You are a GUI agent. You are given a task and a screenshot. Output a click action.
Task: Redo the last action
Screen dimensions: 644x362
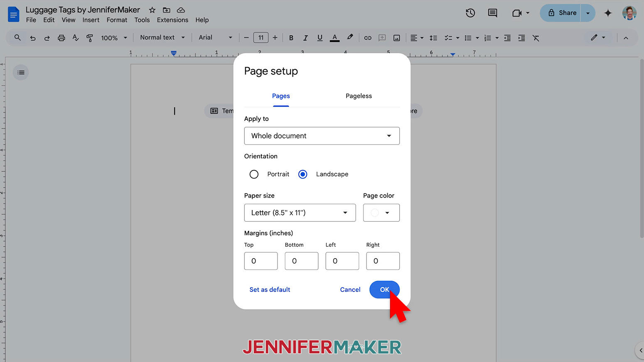[47, 38]
